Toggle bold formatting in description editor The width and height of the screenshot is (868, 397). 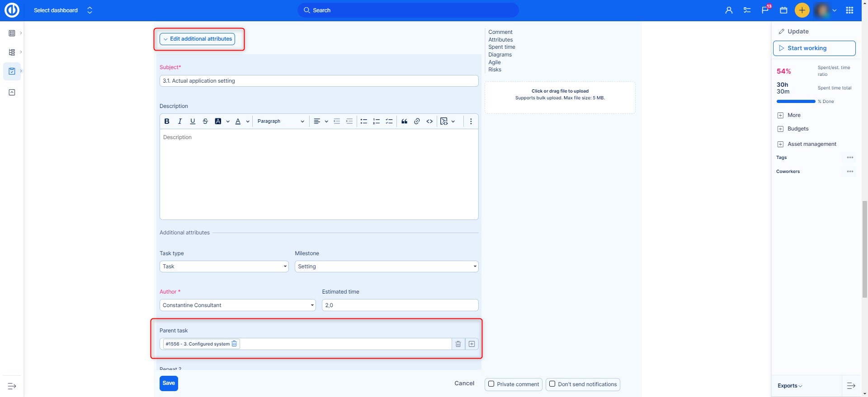(167, 121)
